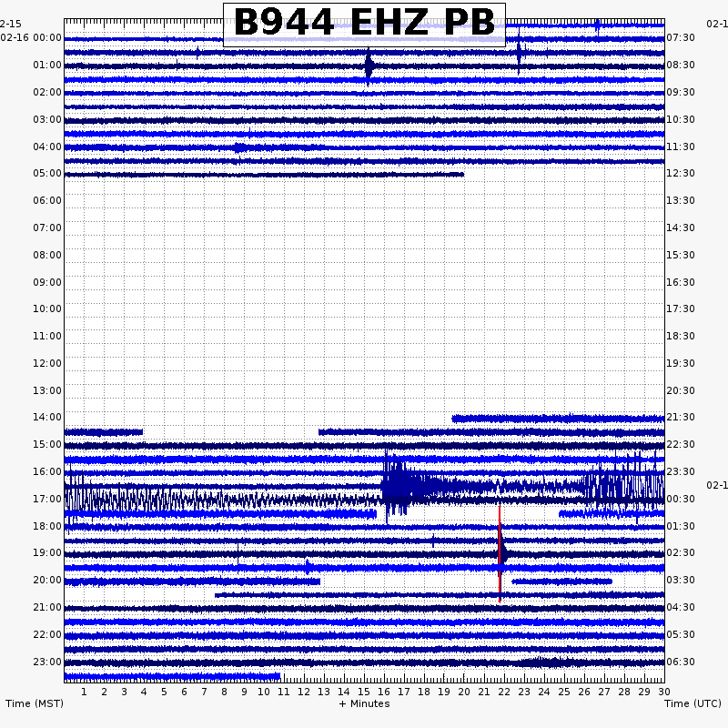Click minute 1 on the bottom axis
Screen dimensions: 728x728
(84, 692)
